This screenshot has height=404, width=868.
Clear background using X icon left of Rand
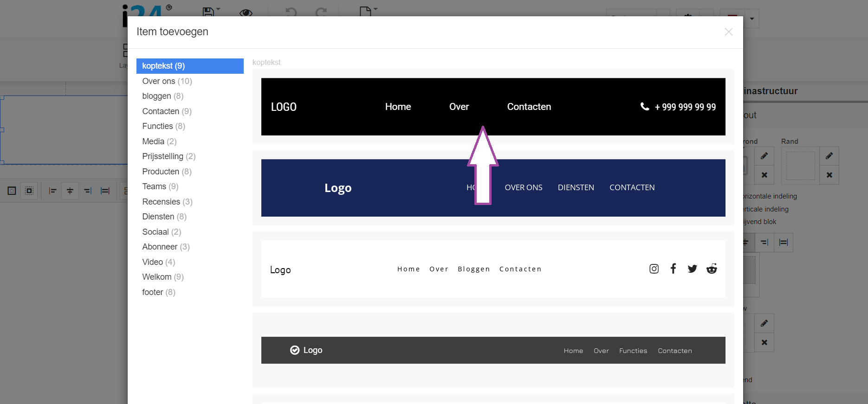tap(764, 175)
